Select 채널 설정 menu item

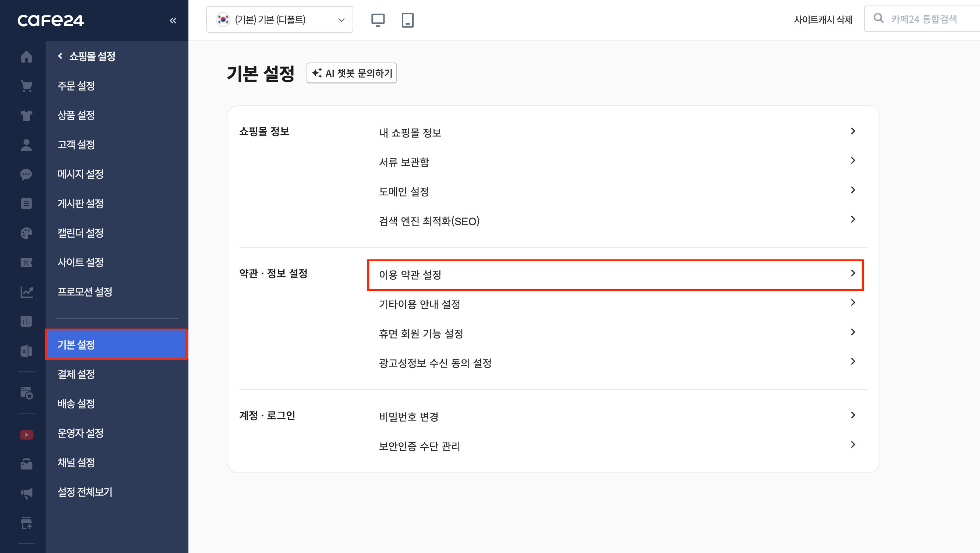click(117, 462)
